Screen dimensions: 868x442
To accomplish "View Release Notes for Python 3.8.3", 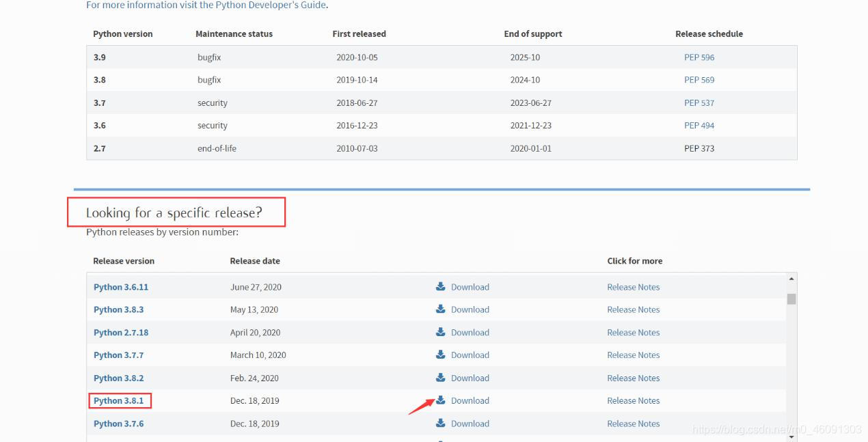I will coord(634,309).
